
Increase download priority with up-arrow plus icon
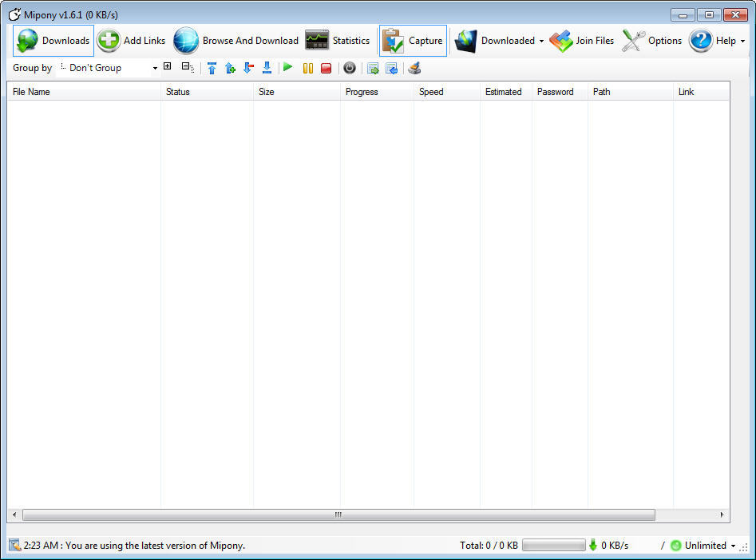point(230,68)
